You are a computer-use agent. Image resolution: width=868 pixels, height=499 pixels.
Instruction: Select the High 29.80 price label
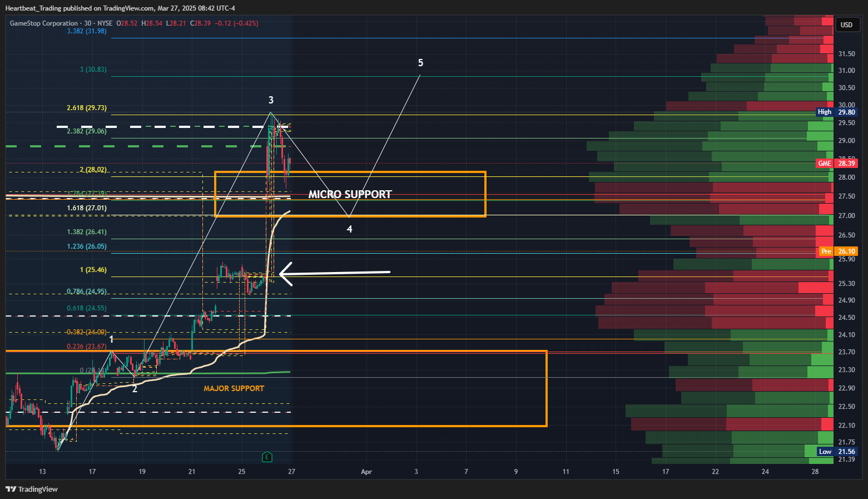(837, 112)
